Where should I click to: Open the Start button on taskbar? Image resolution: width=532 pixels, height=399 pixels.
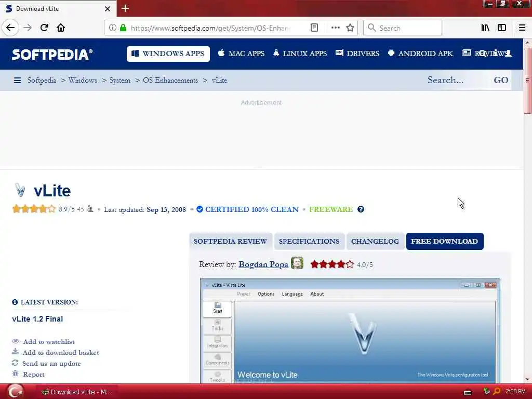15,392
